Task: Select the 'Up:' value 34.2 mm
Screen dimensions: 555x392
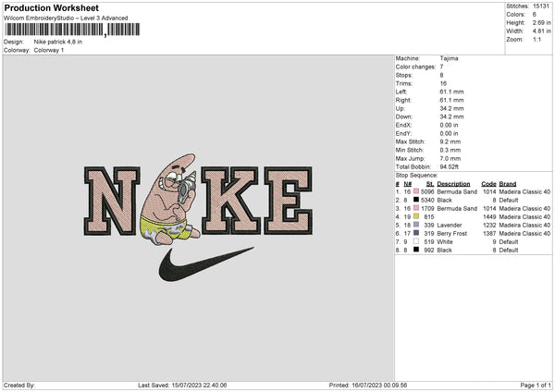Action: click(451, 108)
